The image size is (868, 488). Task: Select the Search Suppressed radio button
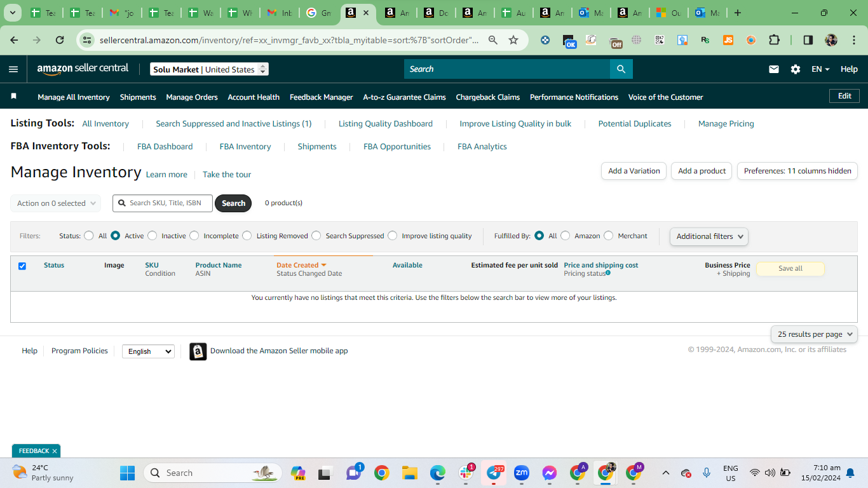[316, 236]
